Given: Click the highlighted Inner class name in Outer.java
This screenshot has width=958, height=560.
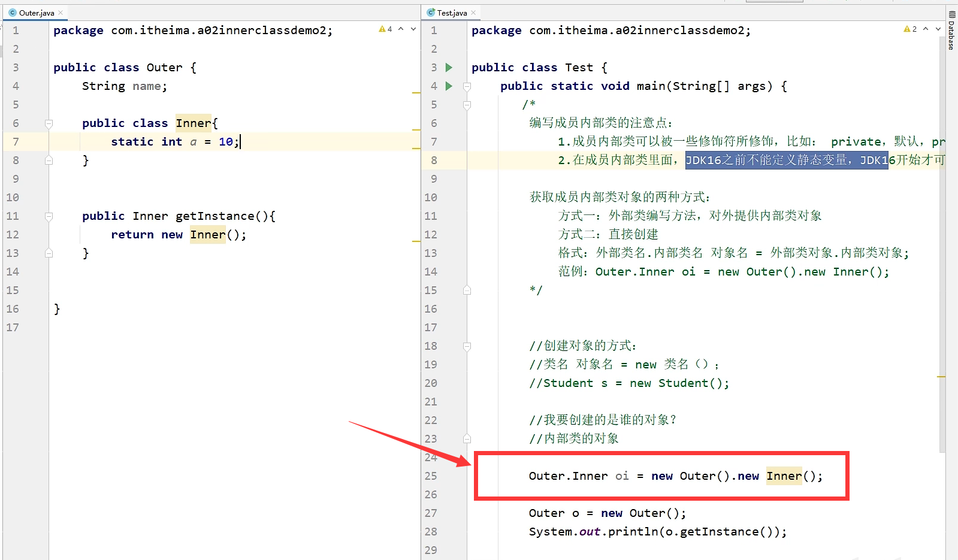Looking at the screenshot, I should tap(193, 123).
